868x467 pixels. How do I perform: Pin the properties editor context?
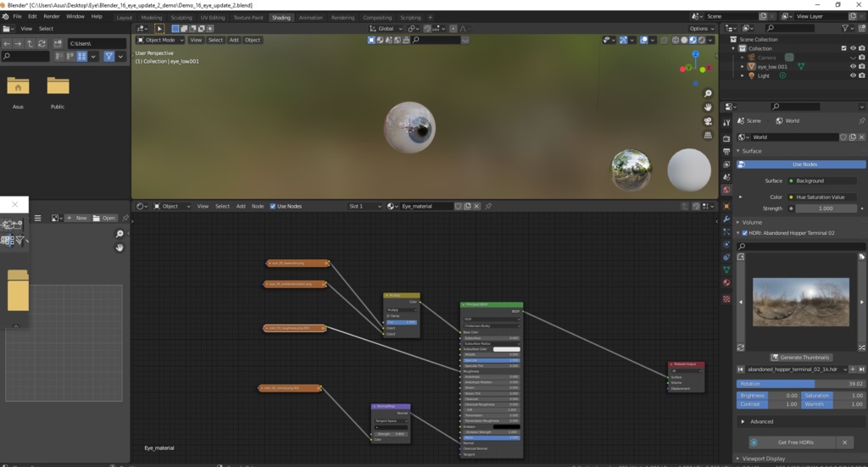click(861, 120)
